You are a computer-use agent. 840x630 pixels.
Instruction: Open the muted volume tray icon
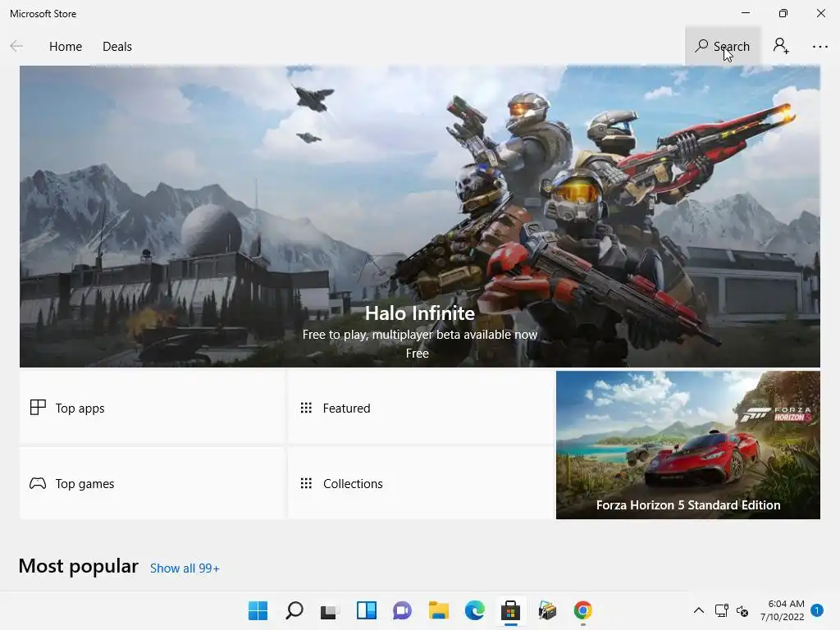[x=742, y=610]
